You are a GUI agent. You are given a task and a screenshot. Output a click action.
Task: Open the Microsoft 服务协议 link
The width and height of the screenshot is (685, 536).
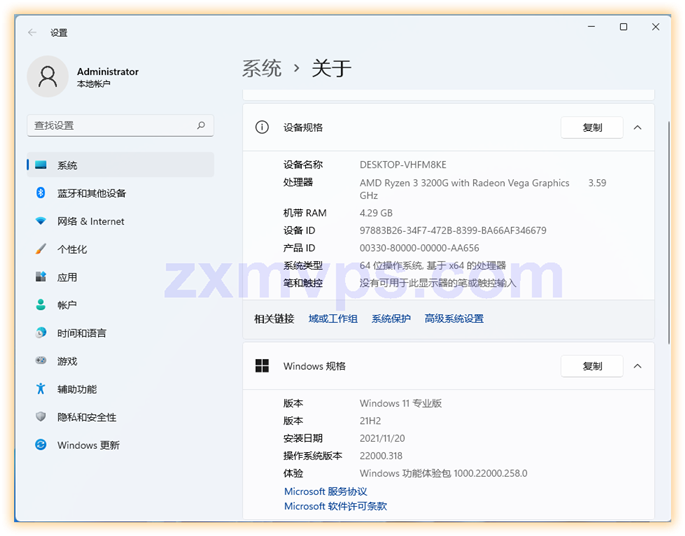pyautogui.click(x=325, y=491)
